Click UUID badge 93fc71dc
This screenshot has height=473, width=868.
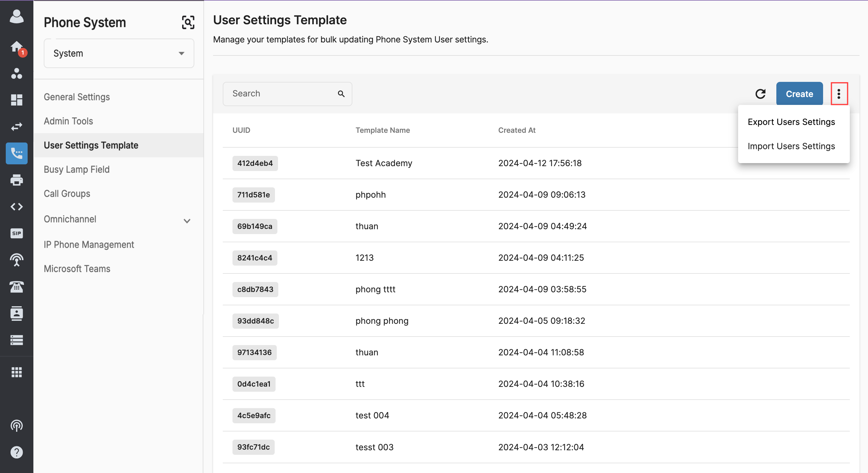(x=253, y=448)
